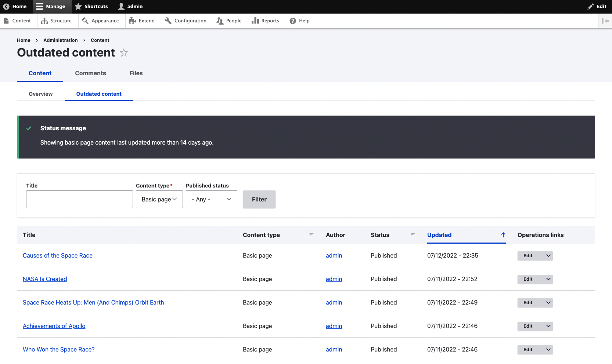
Task: Switch to the Comments tab
Action: click(x=90, y=73)
